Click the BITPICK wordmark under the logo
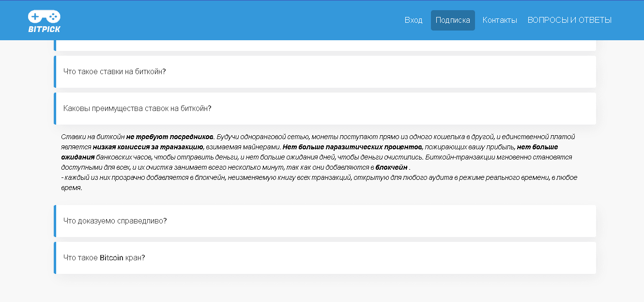Viewport: 644px width, 302px height. coord(44,29)
